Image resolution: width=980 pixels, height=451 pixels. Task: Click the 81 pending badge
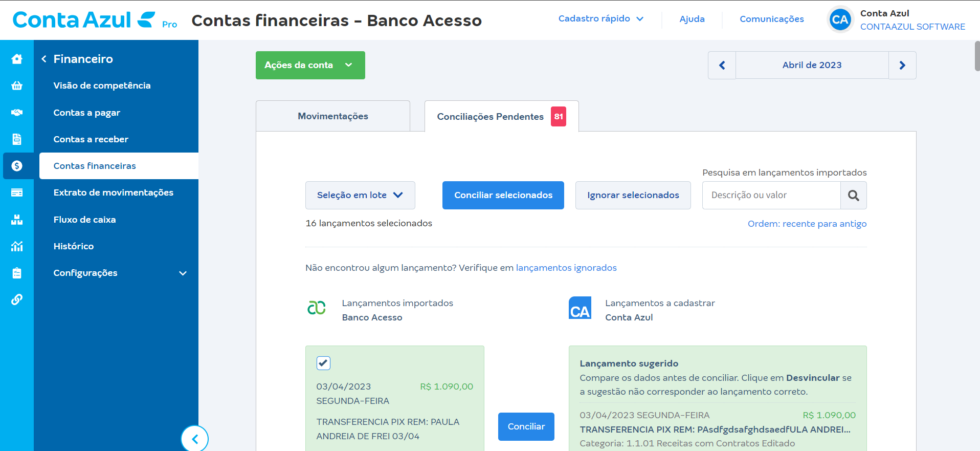coord(559,117)
